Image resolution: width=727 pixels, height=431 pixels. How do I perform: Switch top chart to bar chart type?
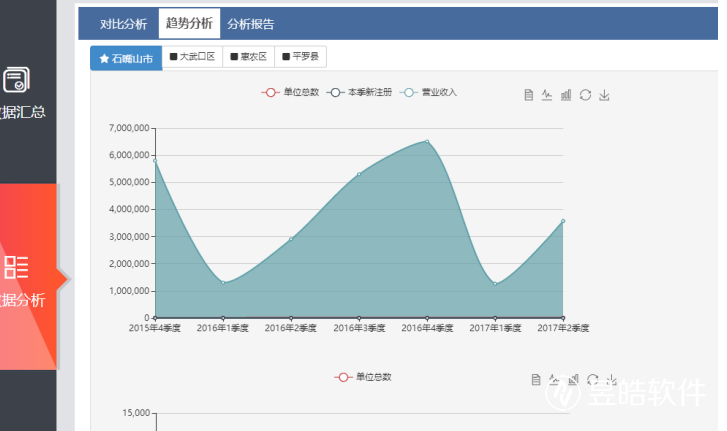tap(566, 95)
